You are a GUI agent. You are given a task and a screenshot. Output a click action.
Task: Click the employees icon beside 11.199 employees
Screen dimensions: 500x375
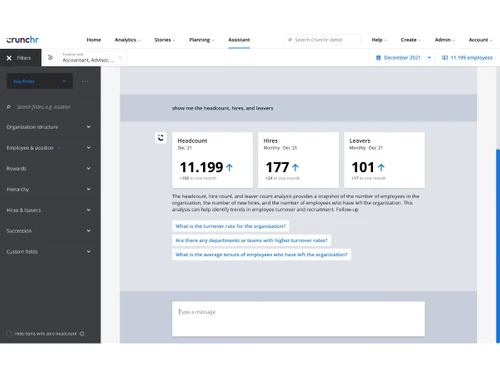[x=445, y=58]
